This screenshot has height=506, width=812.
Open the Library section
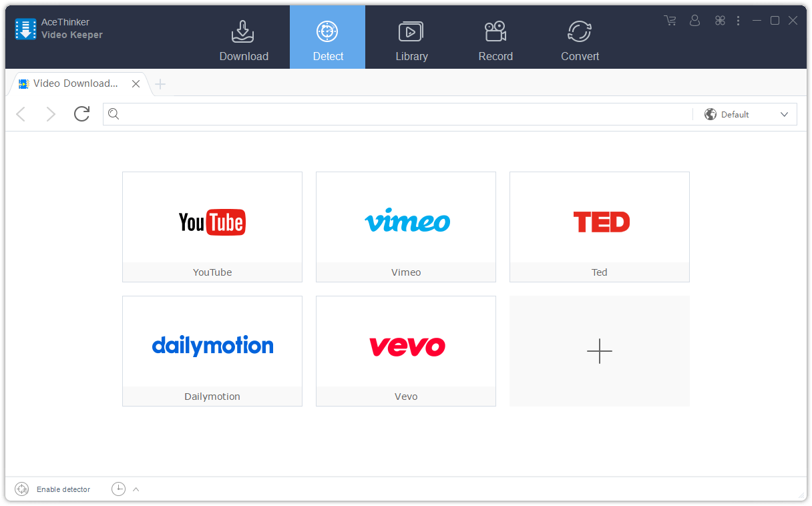pos(411,37)
